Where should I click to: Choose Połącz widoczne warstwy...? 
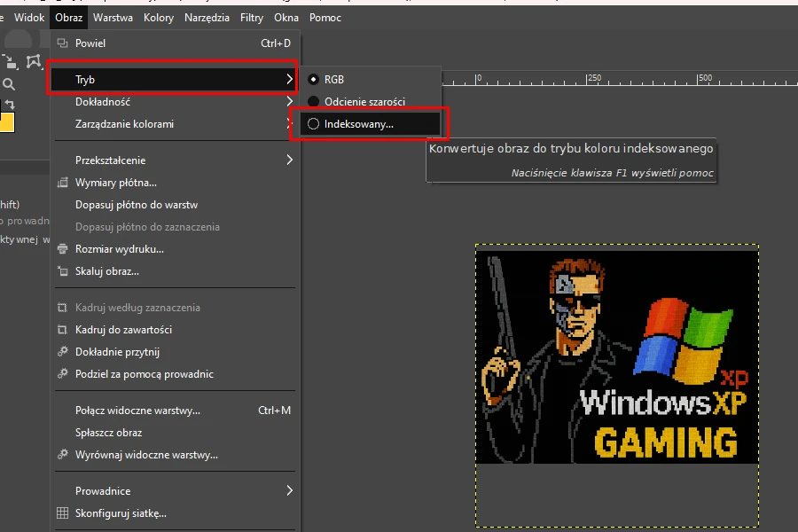click(x=175, y=411)
